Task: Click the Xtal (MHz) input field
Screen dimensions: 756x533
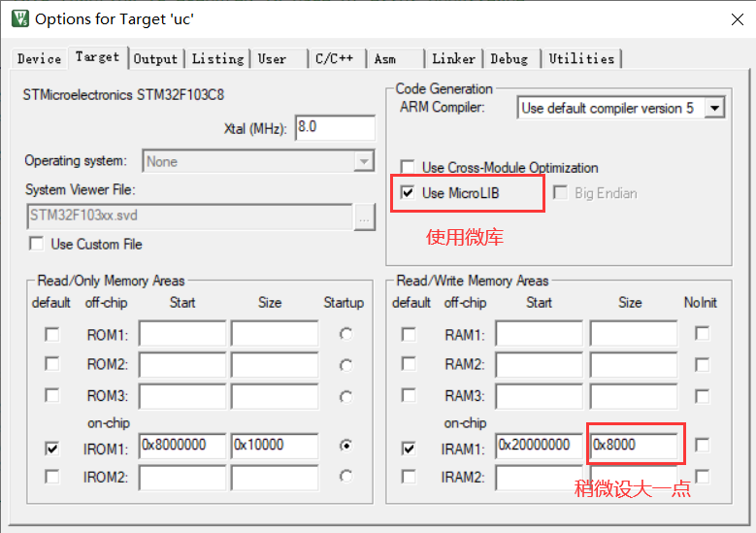Action: [x=335, y=128]
